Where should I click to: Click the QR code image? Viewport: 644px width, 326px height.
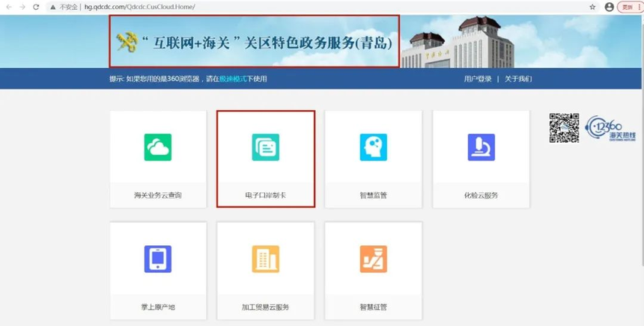(x=564, y=128)
